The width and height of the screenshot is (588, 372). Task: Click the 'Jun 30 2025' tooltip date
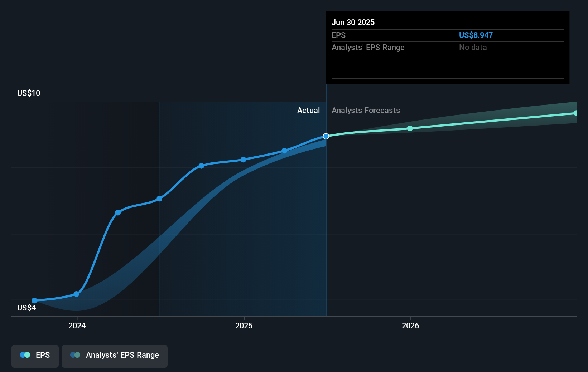click(353, 22)
